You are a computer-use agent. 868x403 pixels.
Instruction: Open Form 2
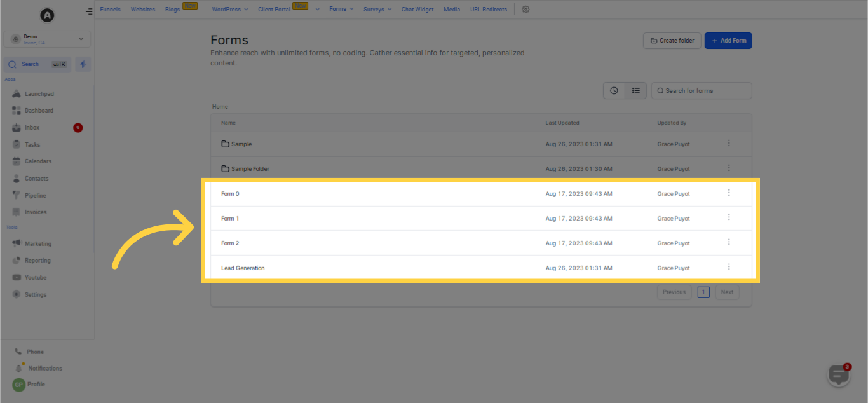pos(230,243)
